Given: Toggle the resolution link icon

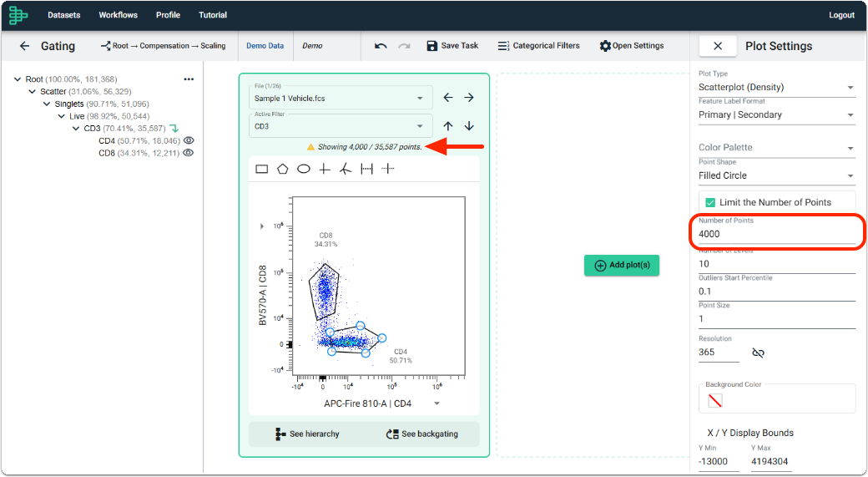Looking at the screenshot, I should click(x=758, y=353).
